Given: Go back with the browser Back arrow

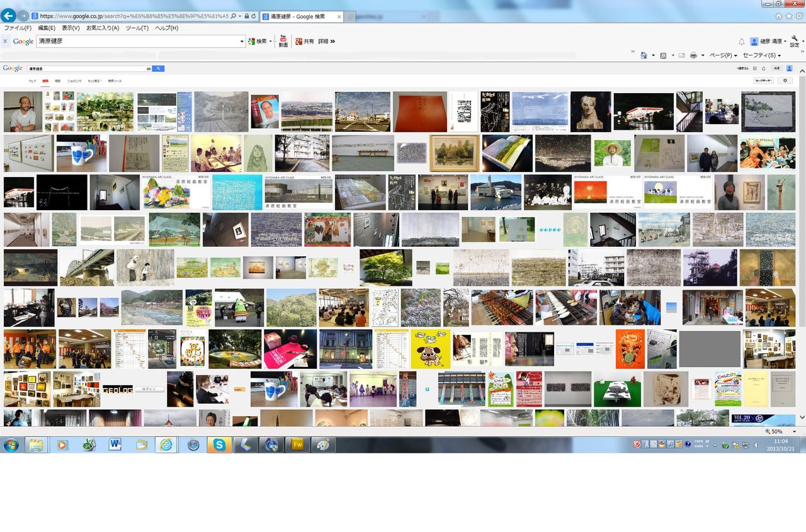Looking at the screenshot, I should click(x=8, y=16).
